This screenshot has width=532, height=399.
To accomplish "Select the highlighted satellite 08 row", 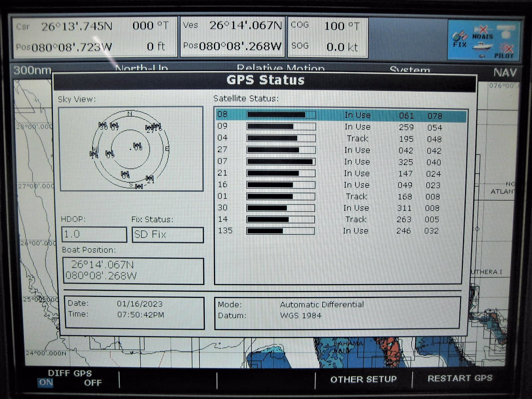I will pos(340,115).
